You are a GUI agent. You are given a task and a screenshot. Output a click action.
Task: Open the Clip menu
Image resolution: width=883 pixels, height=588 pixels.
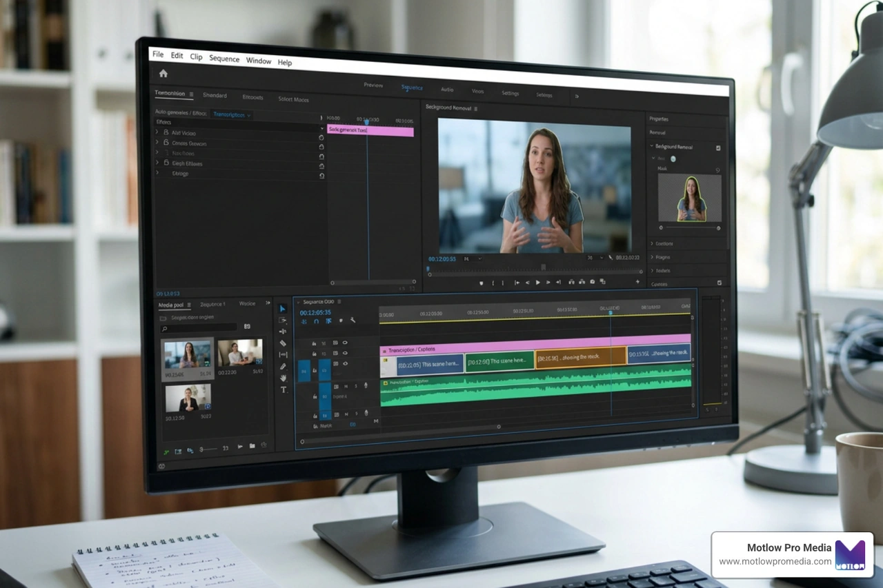pos(197,57)
